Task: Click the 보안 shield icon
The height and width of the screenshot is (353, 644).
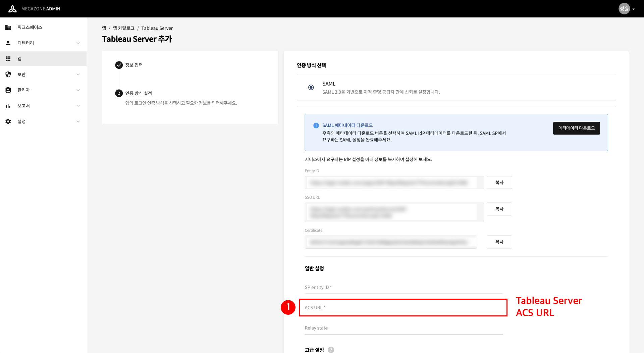Action: tap(8, 74)
